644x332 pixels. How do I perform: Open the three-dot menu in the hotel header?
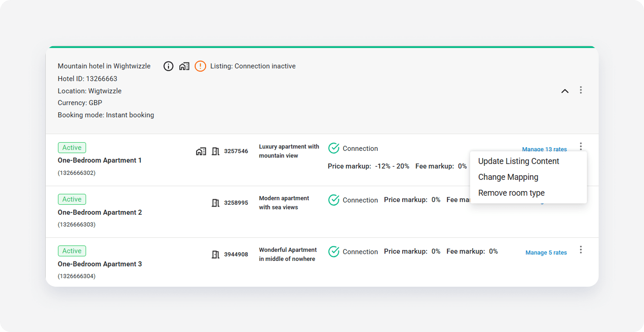[x=581, y=90]
